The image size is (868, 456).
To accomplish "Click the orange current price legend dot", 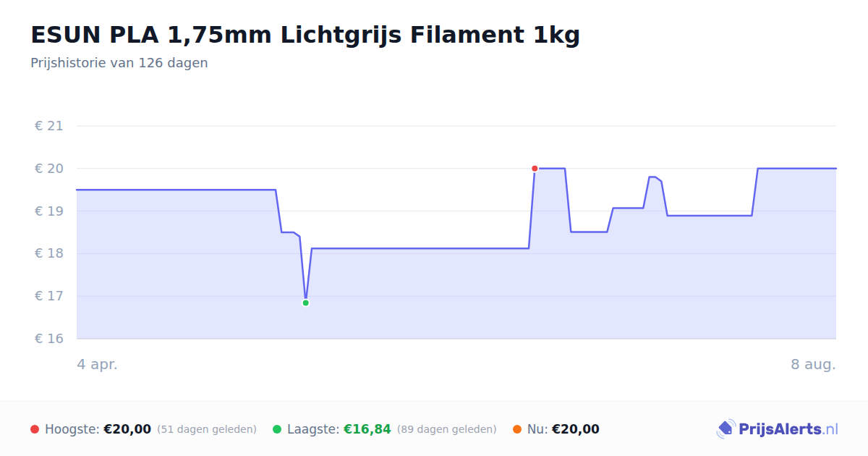I will pos(517,429).
